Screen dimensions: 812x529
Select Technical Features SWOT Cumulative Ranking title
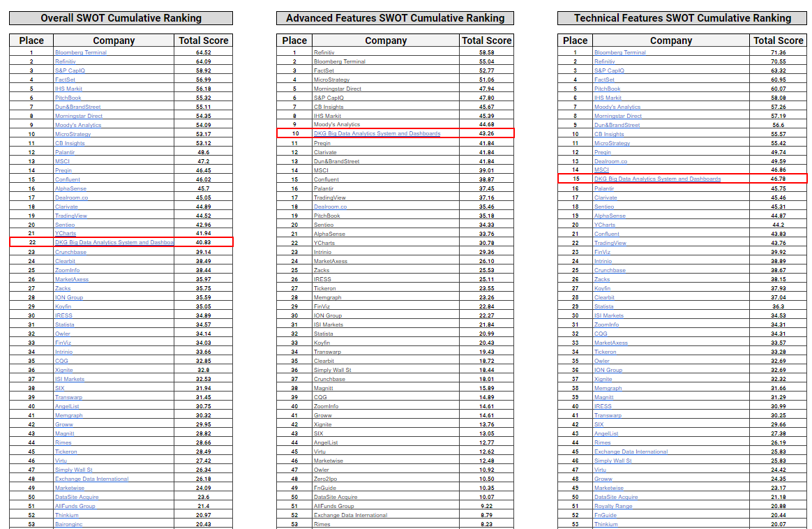(x=682, y=18)
